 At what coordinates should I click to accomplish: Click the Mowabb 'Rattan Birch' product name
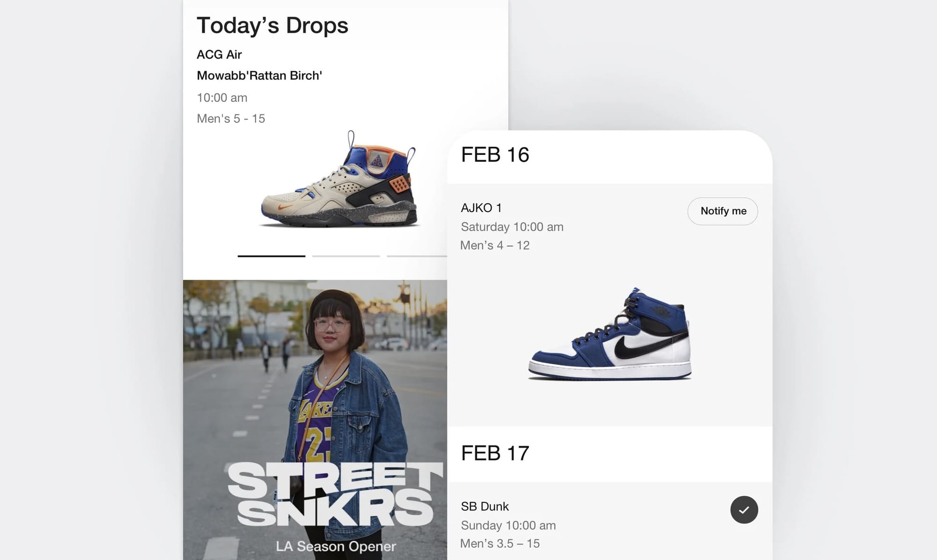tap(259, 75)
